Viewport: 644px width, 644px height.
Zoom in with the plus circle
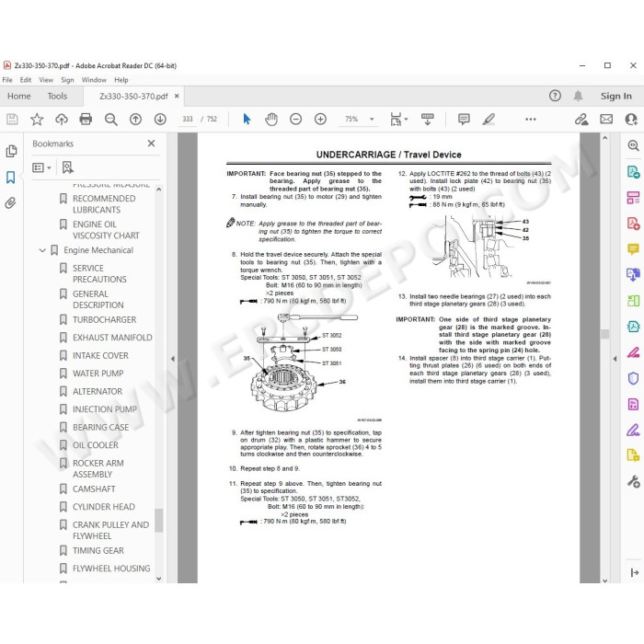(x=320, y=119)
